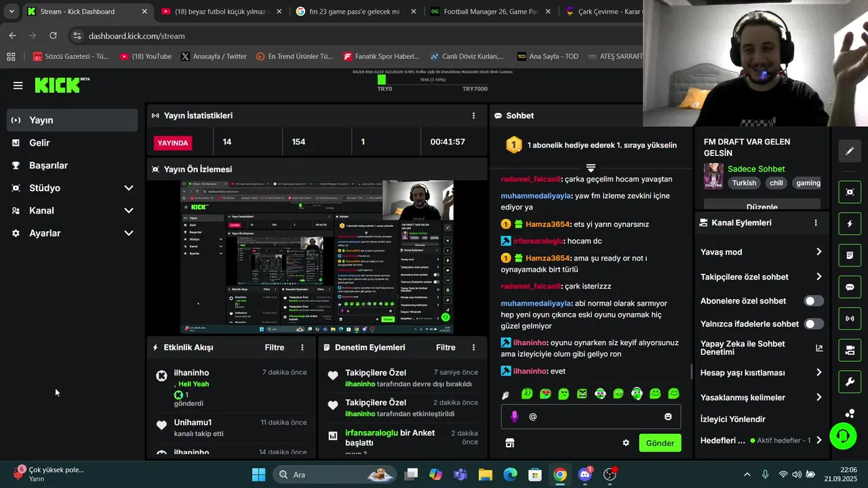Screen dimensions: 868x488
Task: Open the emoji picker smiley in chat input
Action: [668, 417]
